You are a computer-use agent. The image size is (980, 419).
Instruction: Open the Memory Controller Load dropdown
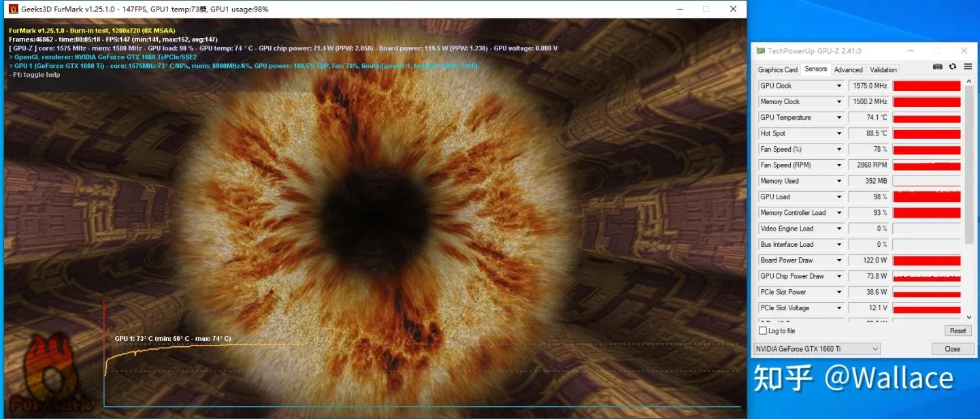pyautogui.click(x=840, y=213)
